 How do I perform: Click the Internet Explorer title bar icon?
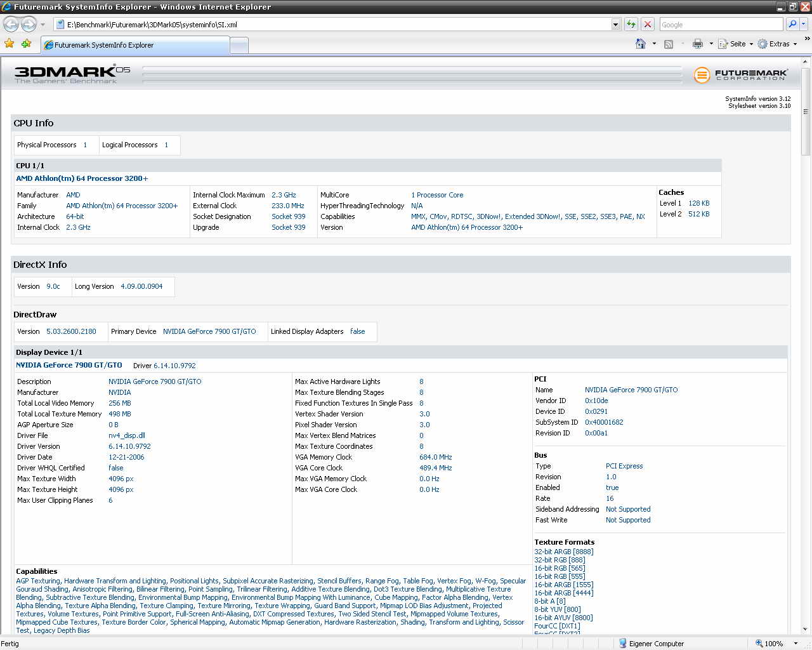pos(6,6)
